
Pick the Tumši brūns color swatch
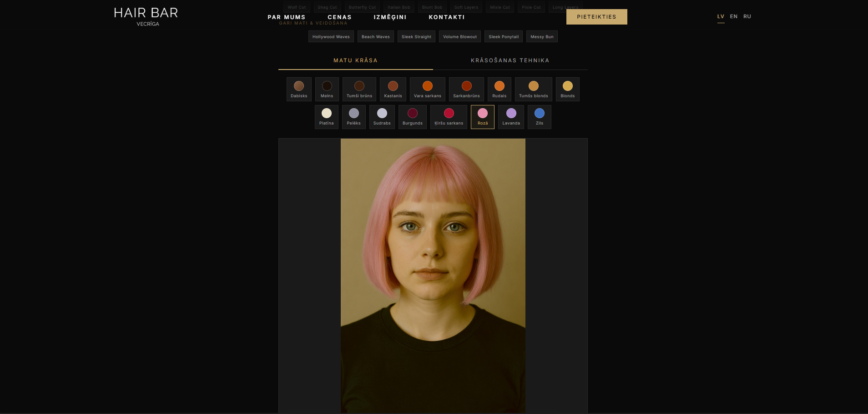[359, 89]
